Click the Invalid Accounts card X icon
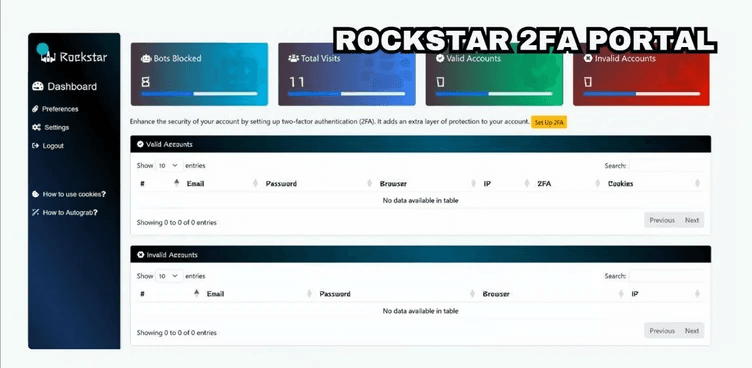The height and width of the screenshot is (368, 752). (588, 59)
